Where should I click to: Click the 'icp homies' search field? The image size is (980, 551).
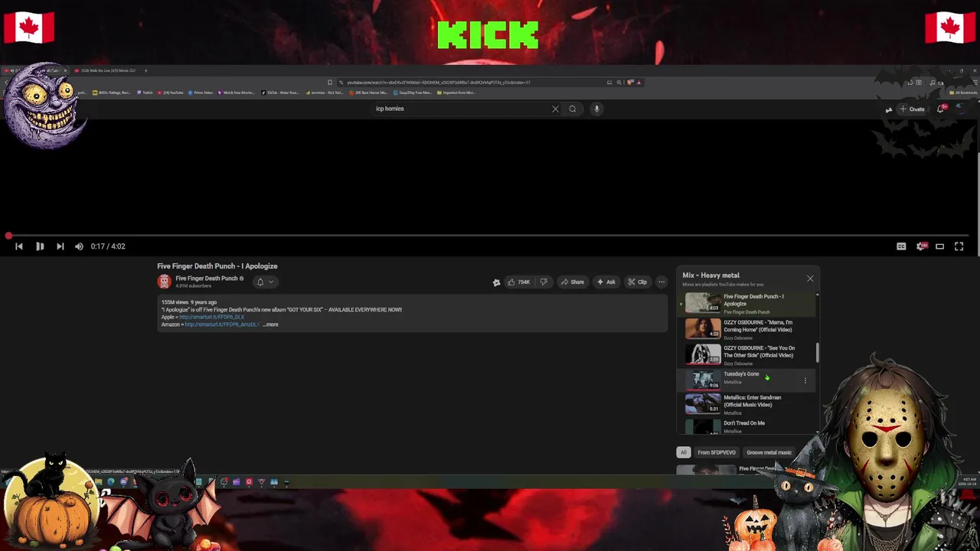(x=459, y=109)
